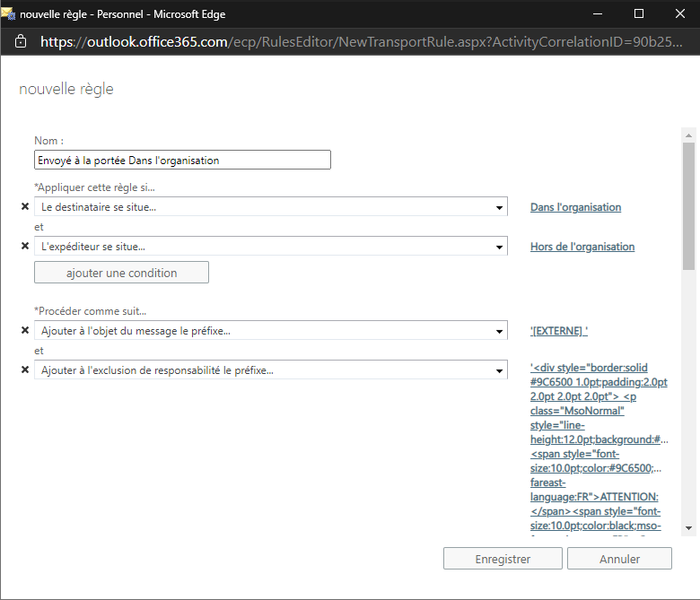Viewport: 700px width, 600px height.
Task: Click the envelope icon in the title bar
Action: (x=9, y=13)
